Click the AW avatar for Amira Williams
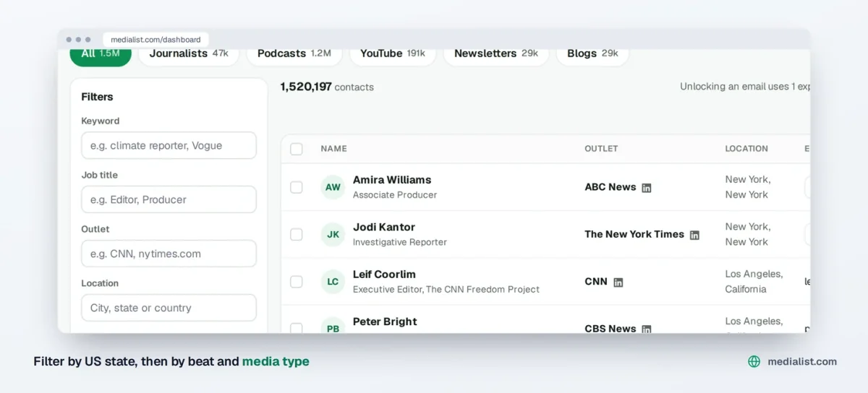868x393 pixels. 333,187
